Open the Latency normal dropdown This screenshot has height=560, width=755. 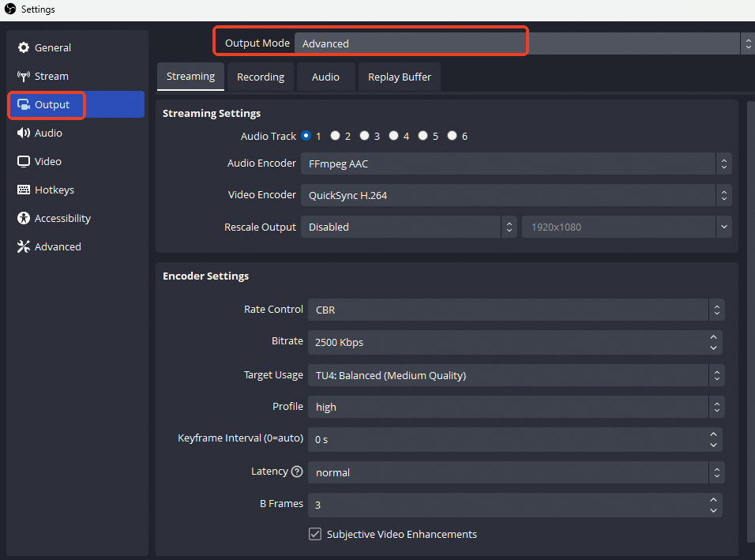[516, 472]
